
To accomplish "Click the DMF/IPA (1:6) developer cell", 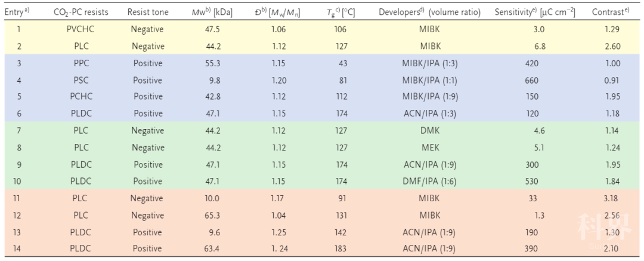I will pos(430,182).
